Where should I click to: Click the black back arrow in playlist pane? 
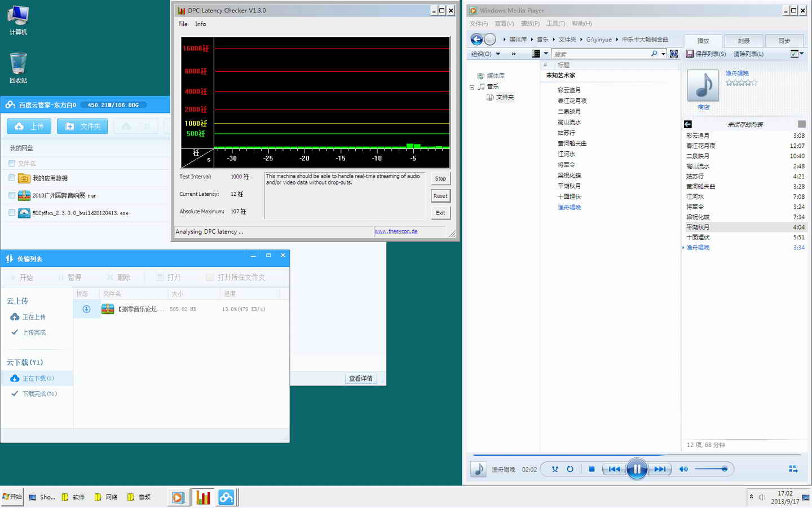point(688,124)
